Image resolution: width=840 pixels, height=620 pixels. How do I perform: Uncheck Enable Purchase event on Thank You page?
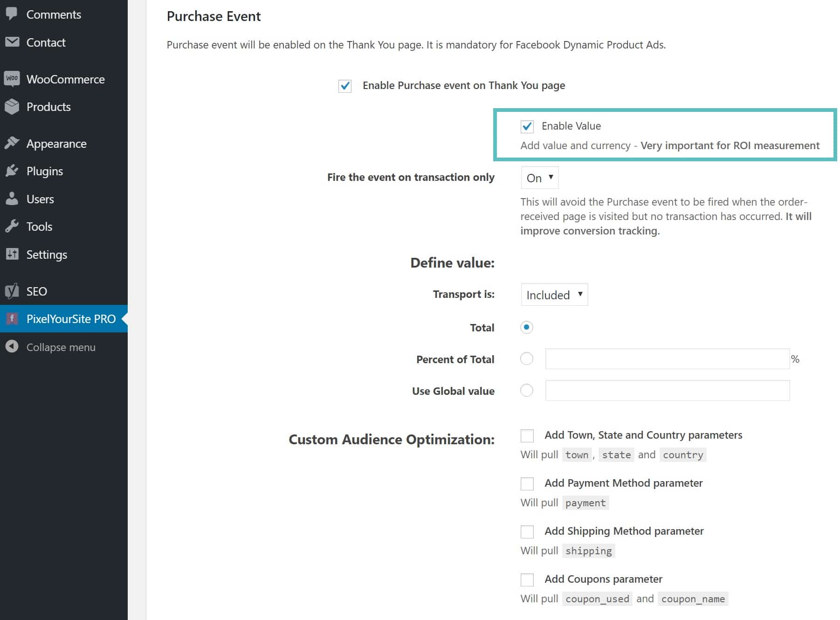point(345,85)
